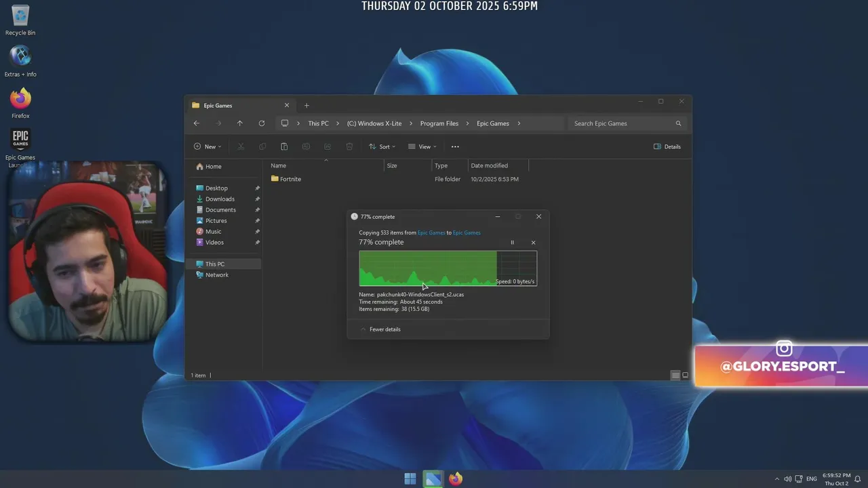Click the (C:) Windows X-Lite breadcrumb
Image resolution: width=868 pixels, height=488 pixels.
[374, 123]
